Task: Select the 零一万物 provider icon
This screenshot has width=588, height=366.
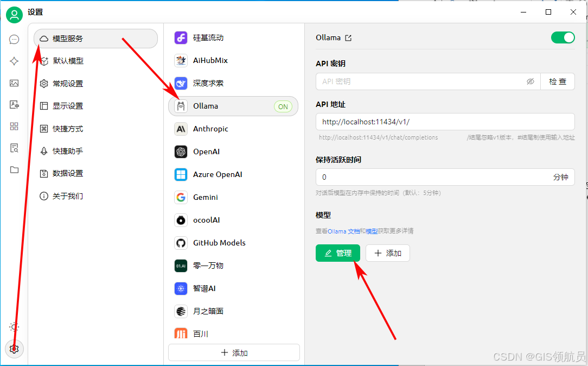Action: pyautogui.click(x=181, y=266)
